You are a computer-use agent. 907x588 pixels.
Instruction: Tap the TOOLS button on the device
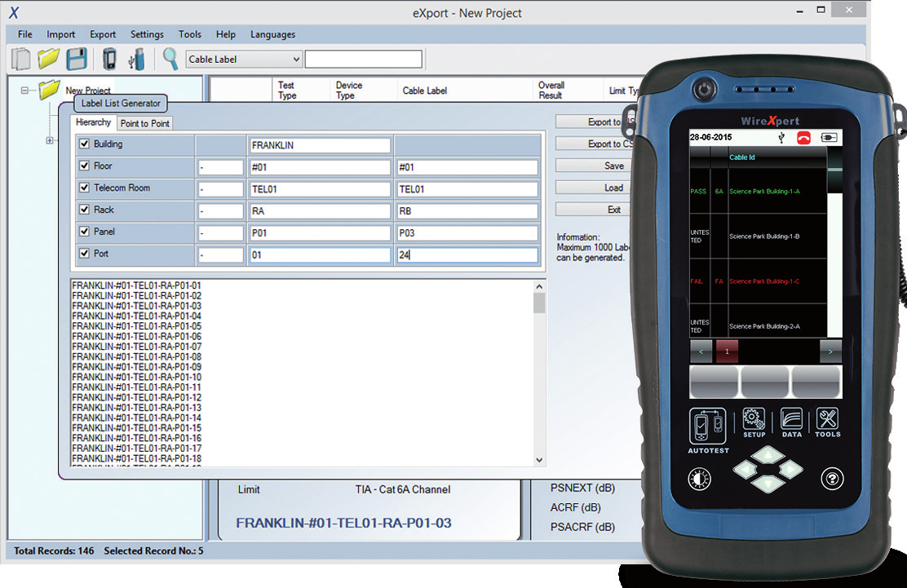coord(828,422)
